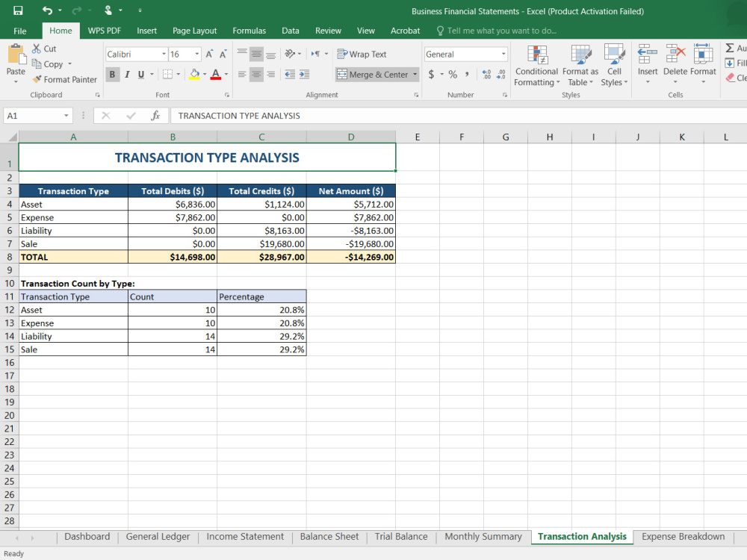Switch to the Page Layout ribbon tab

pyautogui.click(x=194, y=31)
